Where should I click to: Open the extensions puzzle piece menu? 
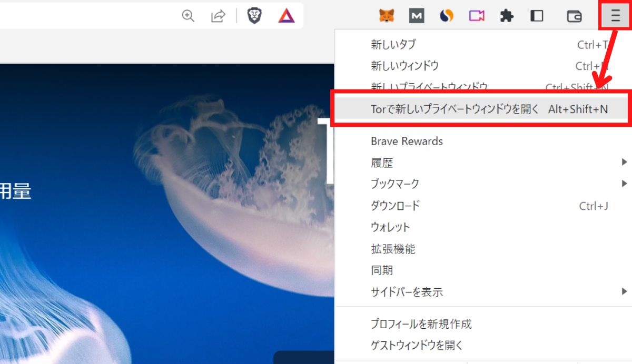[x=507, y=16]
